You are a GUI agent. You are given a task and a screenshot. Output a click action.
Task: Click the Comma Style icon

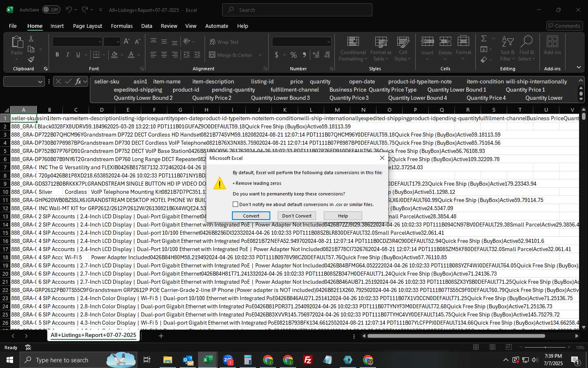point(304,55)
